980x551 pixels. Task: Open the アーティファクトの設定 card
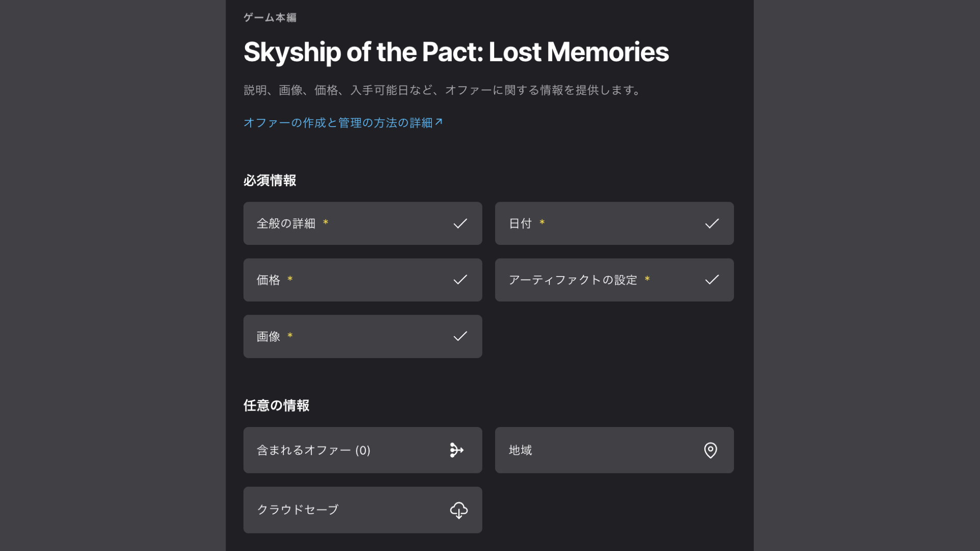pyautogui.click(x=573, y=280)
